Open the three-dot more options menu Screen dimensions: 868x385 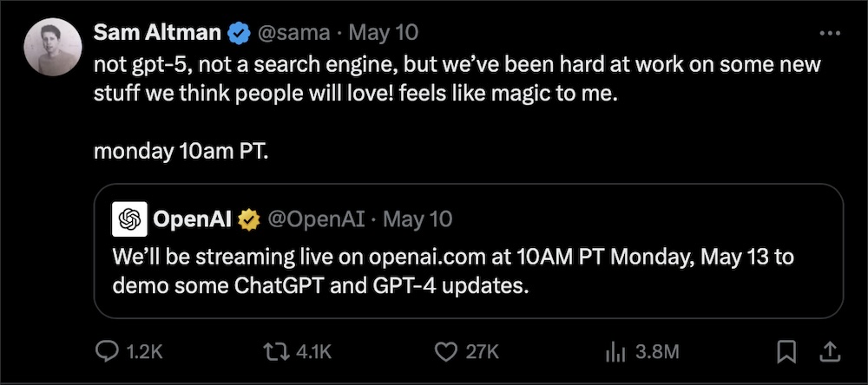830,34
